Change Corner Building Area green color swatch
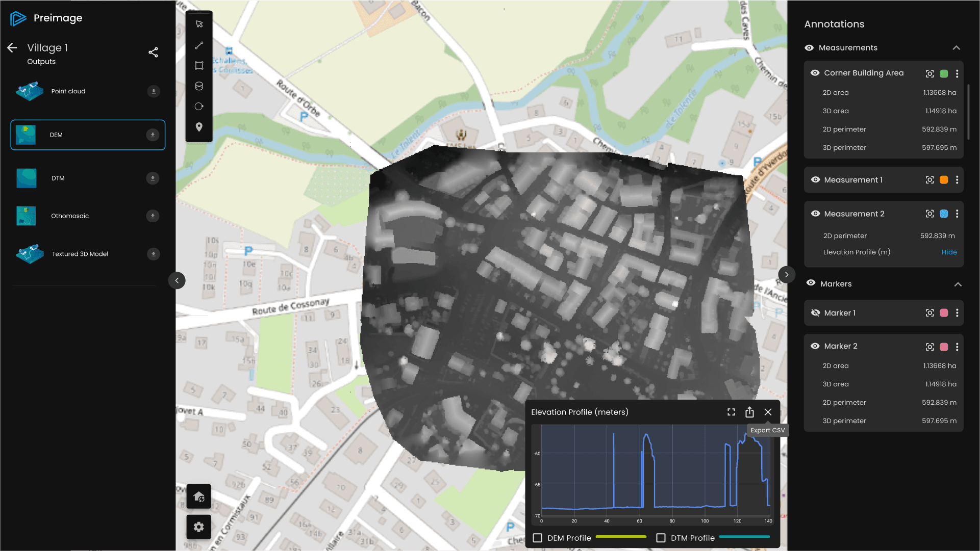 point(944,73)
